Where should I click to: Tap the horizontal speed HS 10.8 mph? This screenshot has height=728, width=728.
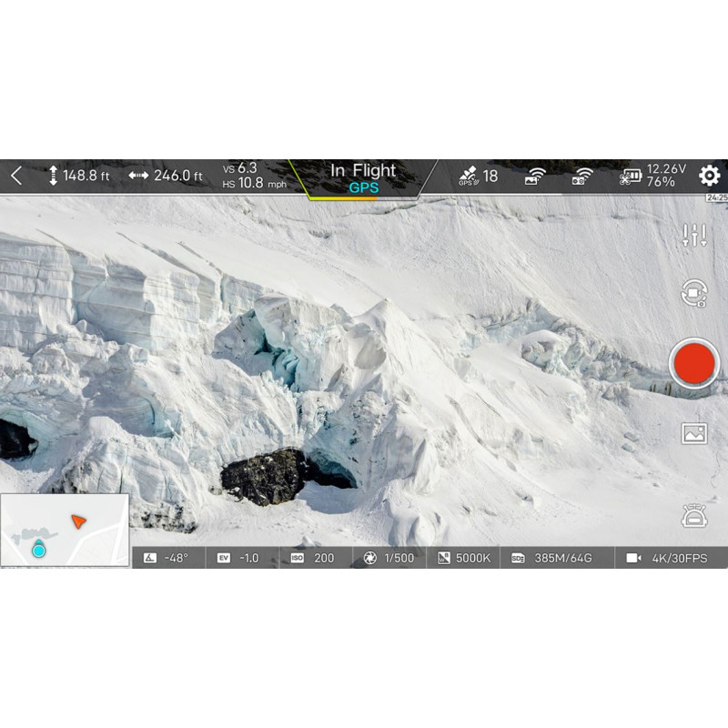255,184
